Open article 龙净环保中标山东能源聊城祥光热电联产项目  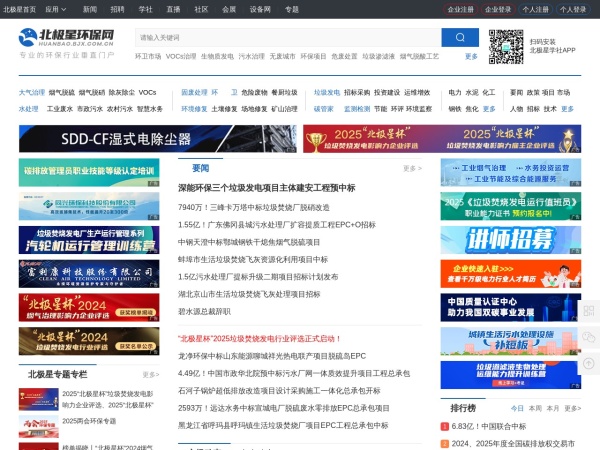272,356
